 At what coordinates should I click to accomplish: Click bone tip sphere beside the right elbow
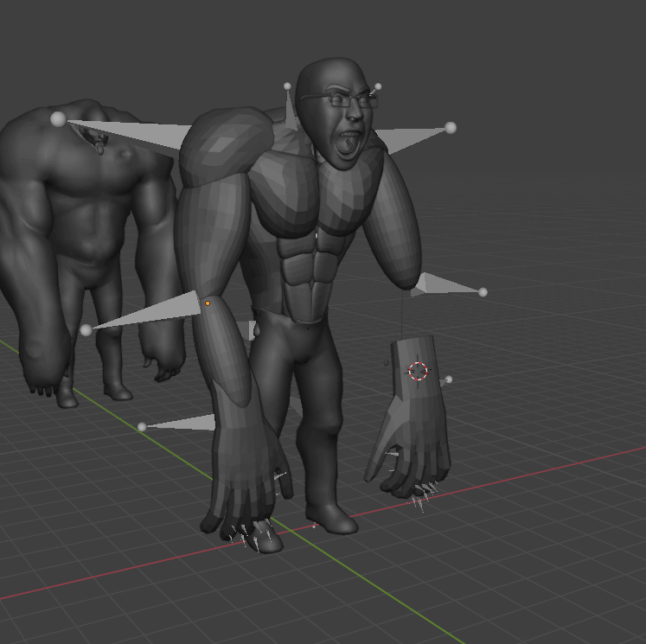(483, 292)
